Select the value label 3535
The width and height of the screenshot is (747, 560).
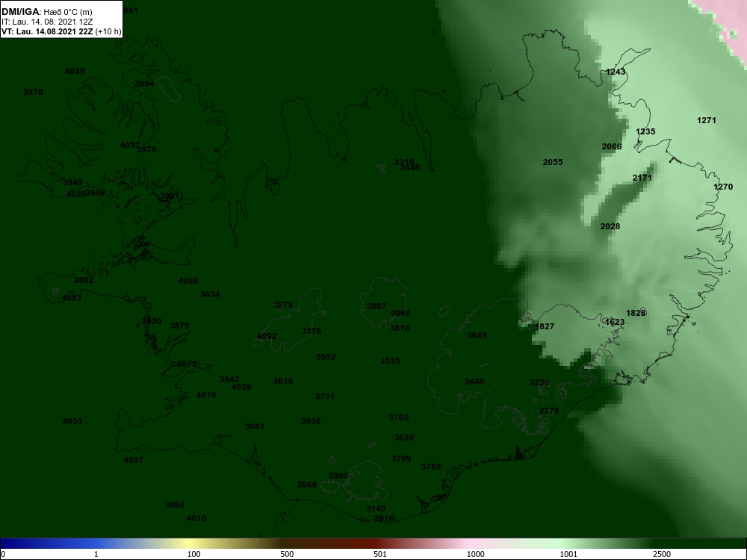pyautogui.click(x=390, y=361)
